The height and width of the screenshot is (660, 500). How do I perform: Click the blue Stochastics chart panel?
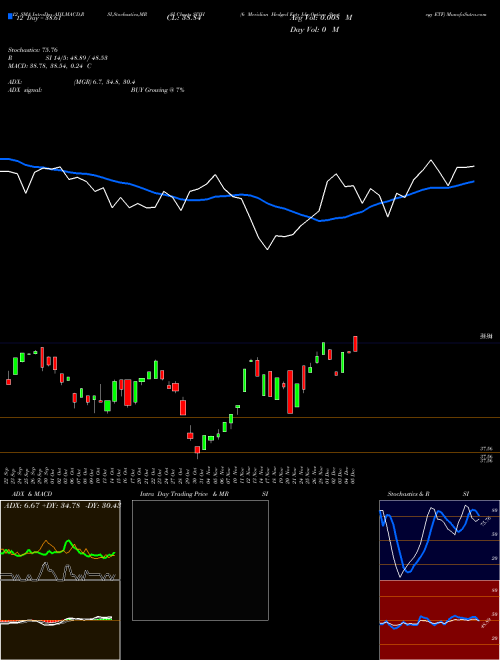(439, 540)
